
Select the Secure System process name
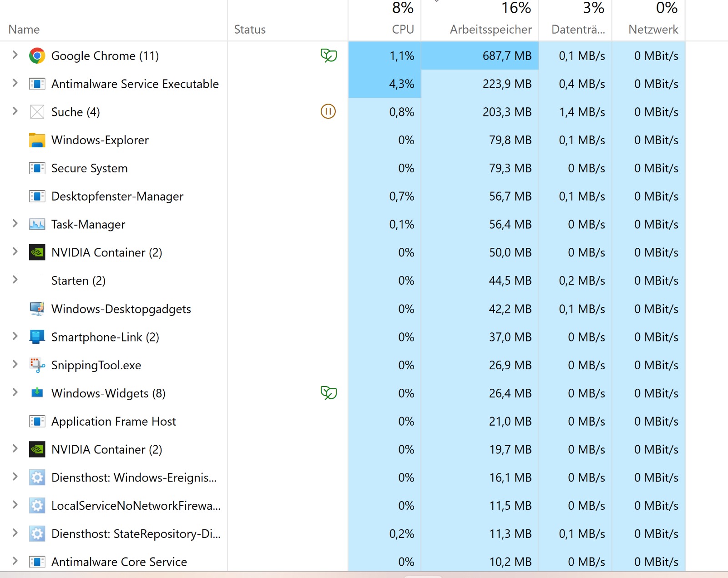coord(89,168)
